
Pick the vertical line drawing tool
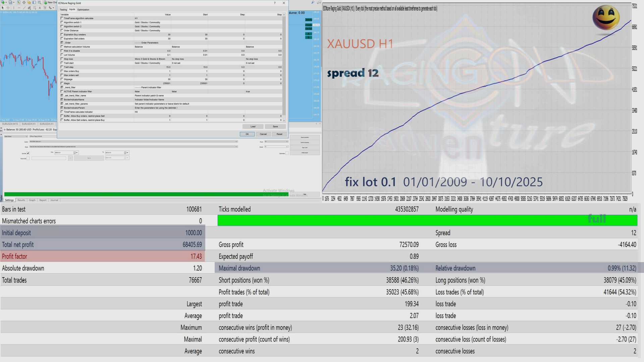[x=14, y=8]
